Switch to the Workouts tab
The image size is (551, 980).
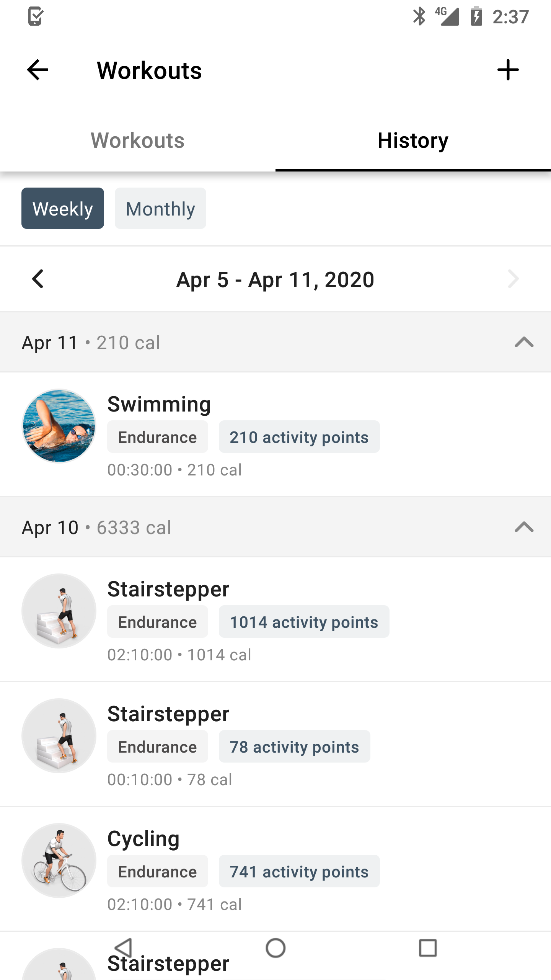(x=138, y=140)
